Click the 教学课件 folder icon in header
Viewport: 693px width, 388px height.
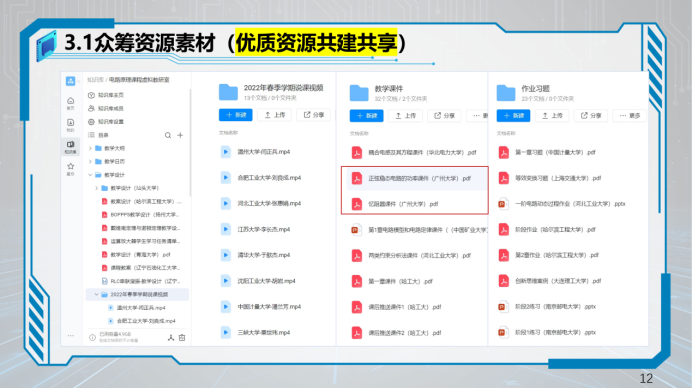[359, 93]
